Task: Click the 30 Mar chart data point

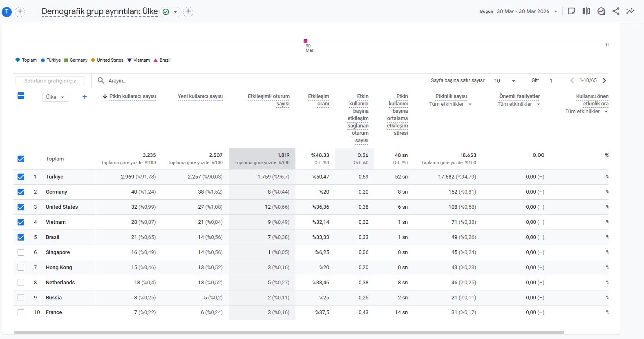Action: coord(305,41)
